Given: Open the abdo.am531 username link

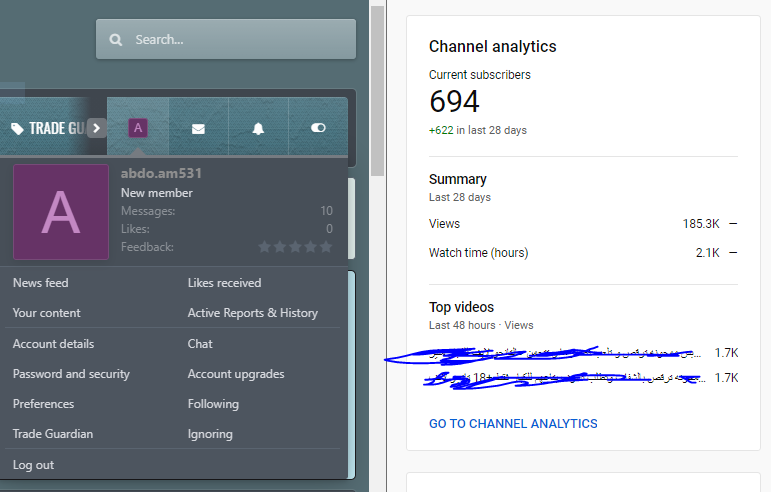Looking at the screenshot, I should (161, 174).
